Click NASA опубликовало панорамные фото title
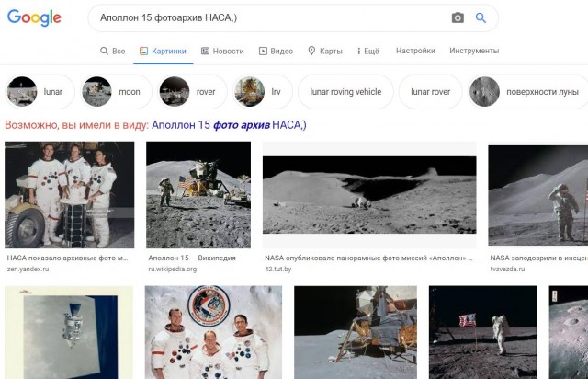588x379 pixels. coord(368,258)
